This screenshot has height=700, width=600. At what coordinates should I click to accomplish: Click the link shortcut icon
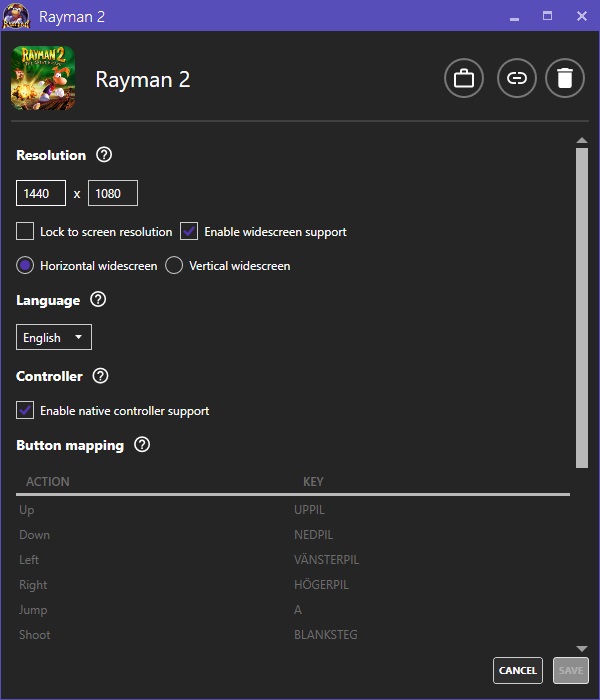517,78
